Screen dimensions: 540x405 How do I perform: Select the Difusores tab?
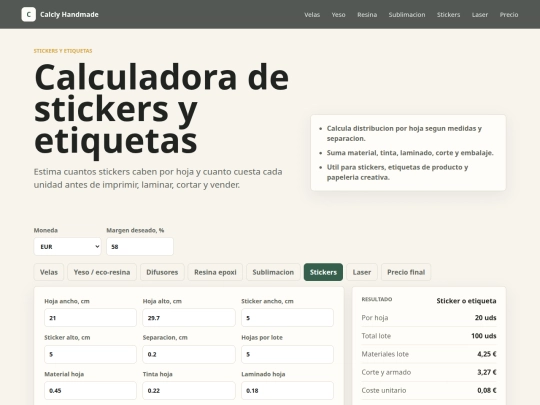(162, 272)
